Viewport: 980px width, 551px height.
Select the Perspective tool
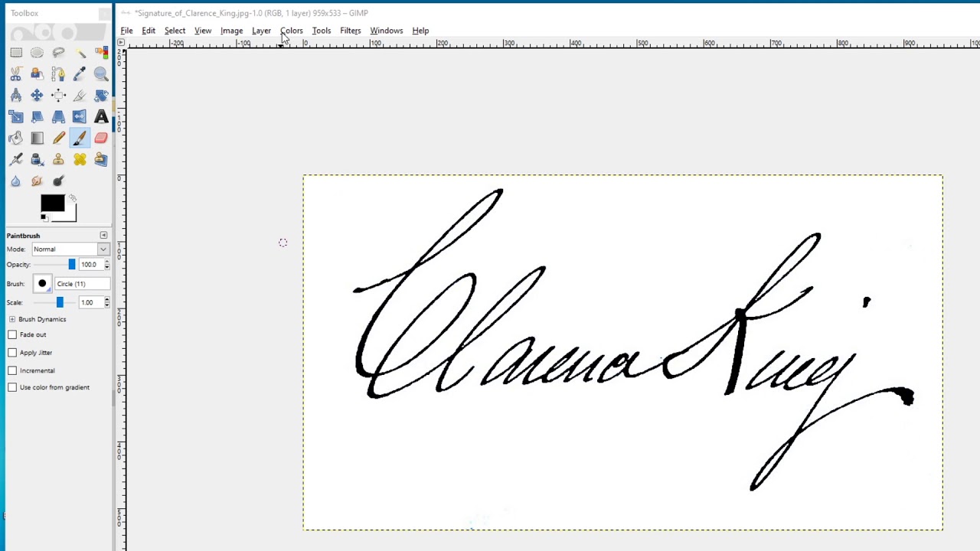point(58,117)
